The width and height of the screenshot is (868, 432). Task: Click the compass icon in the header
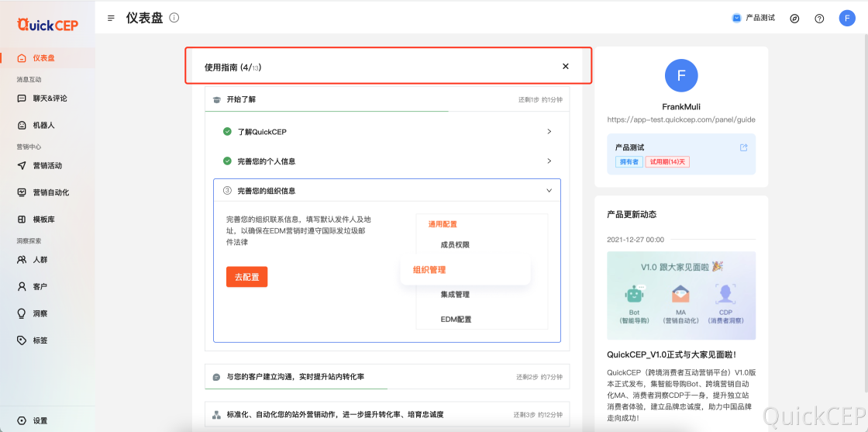click(x=794, y=19)
